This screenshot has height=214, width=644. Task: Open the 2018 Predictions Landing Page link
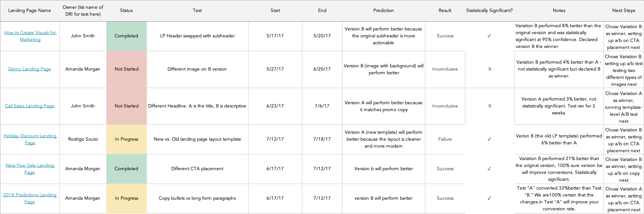(x=30, y=198)
